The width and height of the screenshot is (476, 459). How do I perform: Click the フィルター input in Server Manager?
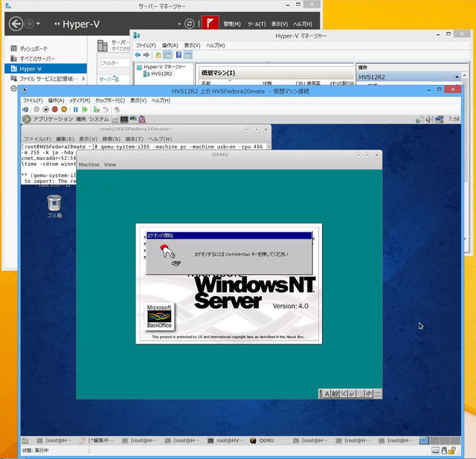tap(115, 62)
